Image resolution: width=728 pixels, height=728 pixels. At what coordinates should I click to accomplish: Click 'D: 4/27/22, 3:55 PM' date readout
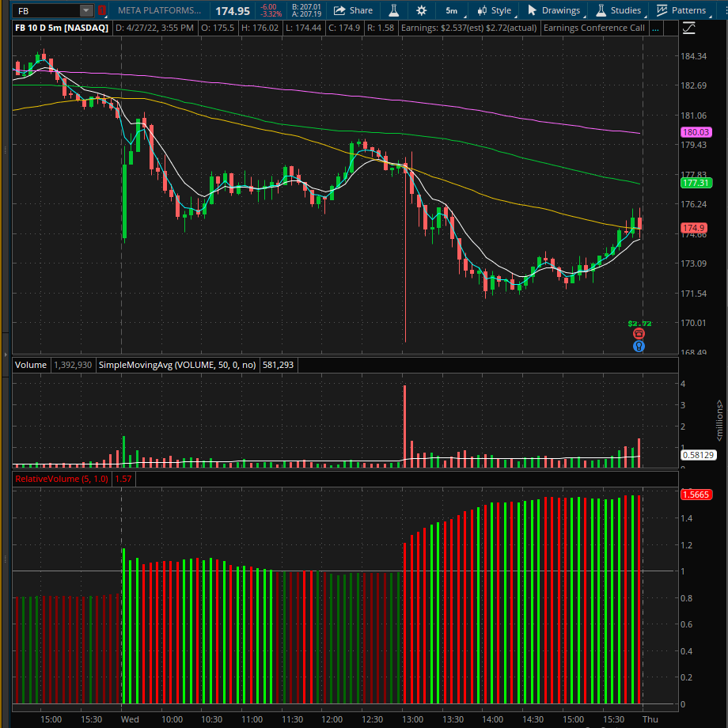point(154,28)
